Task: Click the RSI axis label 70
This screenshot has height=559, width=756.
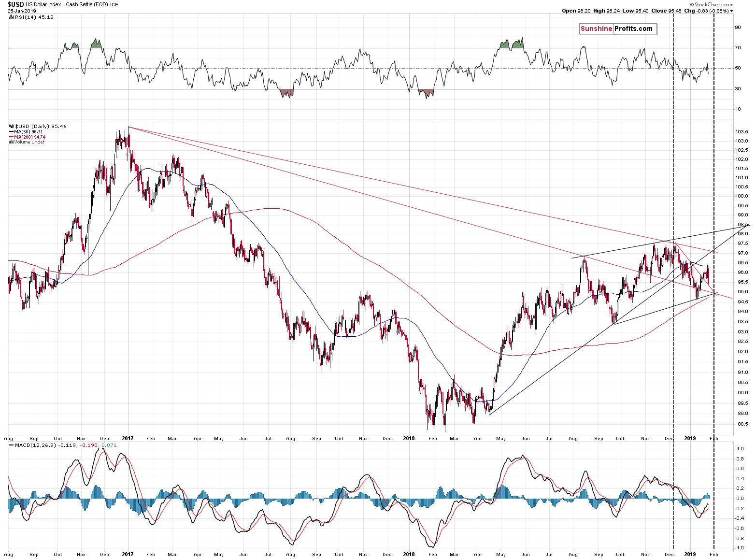Action: 738,48
